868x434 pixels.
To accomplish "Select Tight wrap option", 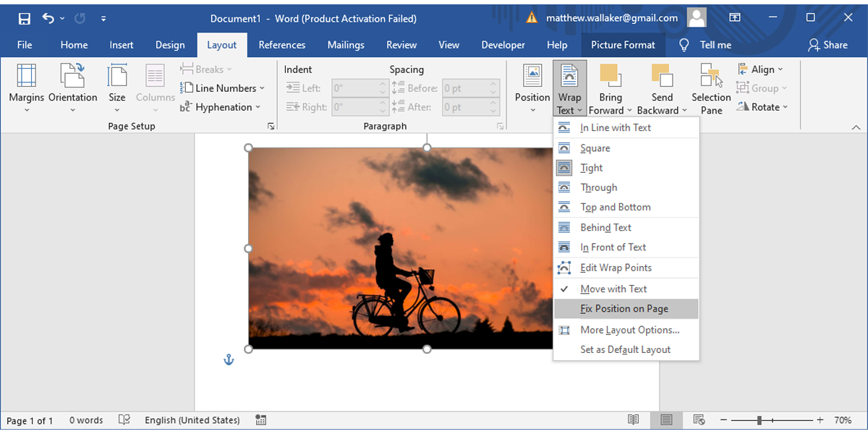I will (626, 168).
